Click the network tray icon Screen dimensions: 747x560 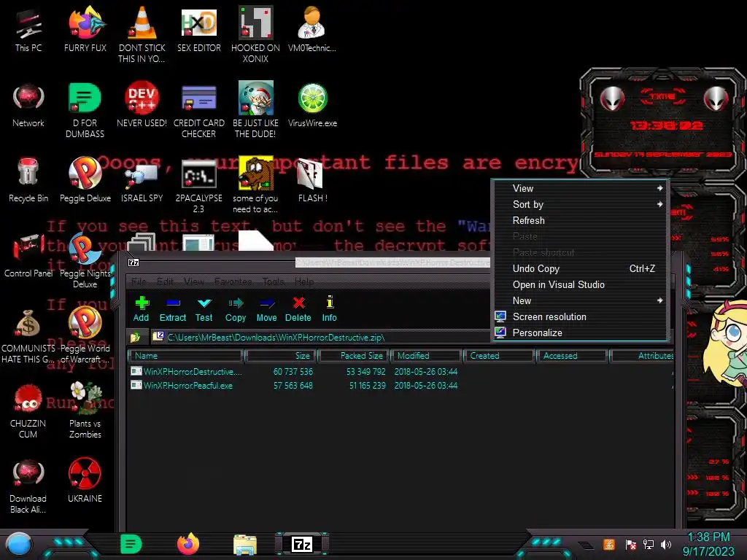coord(649,544)
